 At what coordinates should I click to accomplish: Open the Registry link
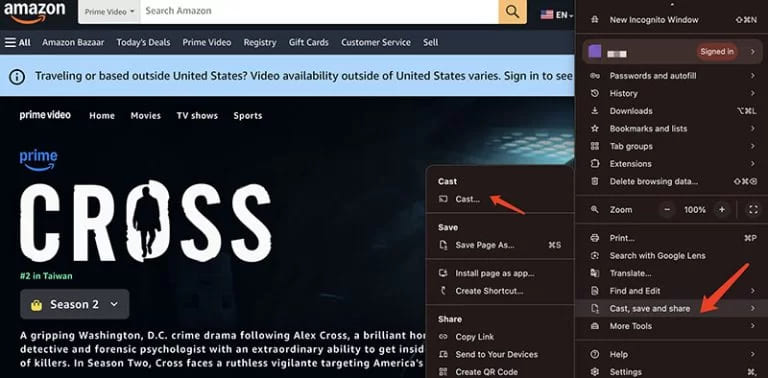tap(260, 43)
